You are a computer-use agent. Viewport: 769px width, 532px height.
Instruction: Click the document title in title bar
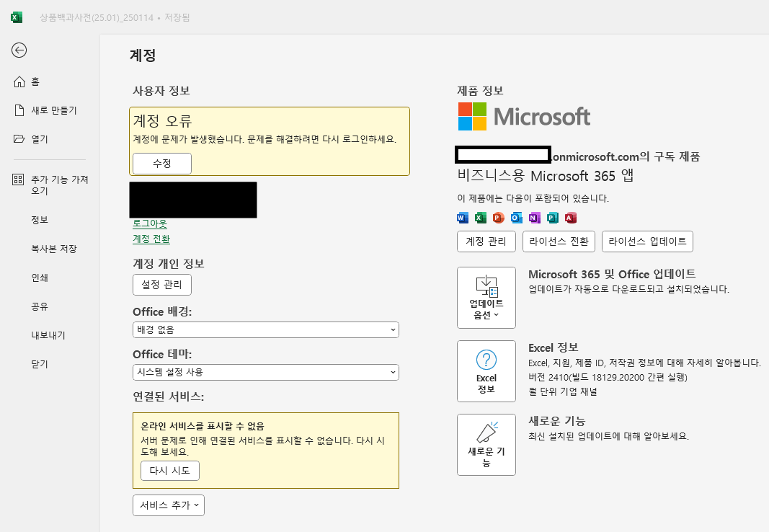click(x=97, y=17)
